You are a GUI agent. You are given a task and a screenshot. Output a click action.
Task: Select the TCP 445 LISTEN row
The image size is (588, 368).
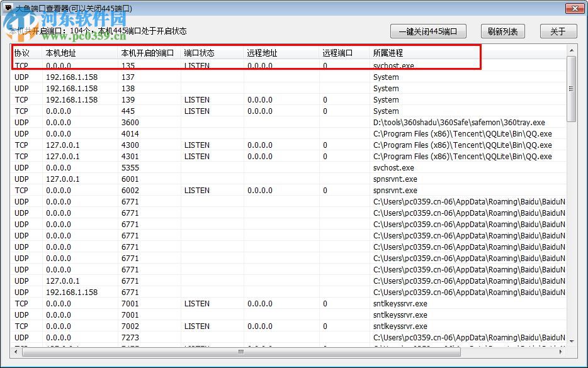click(x=189, y=111)
